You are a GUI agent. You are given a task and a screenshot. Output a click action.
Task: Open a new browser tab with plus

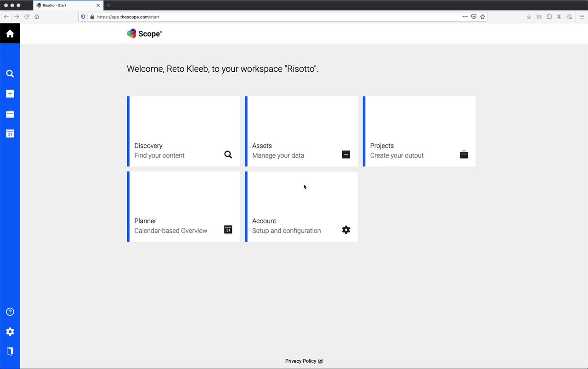pos(109,5)
